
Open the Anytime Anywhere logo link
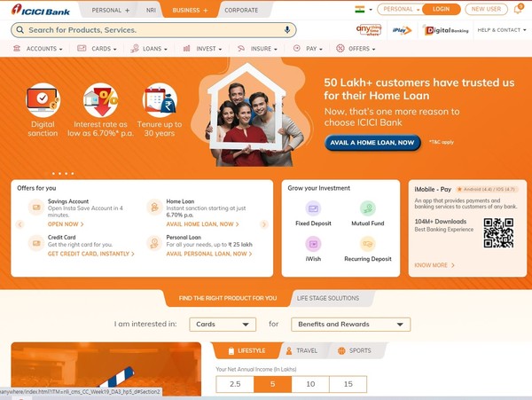[369, 30]
